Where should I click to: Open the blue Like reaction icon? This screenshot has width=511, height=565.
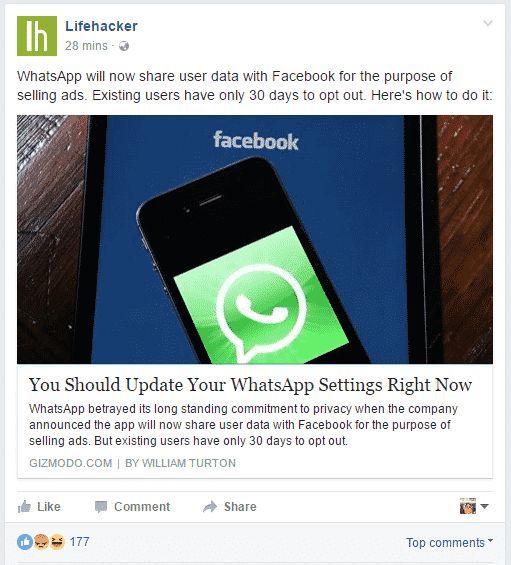pos(25,542)
